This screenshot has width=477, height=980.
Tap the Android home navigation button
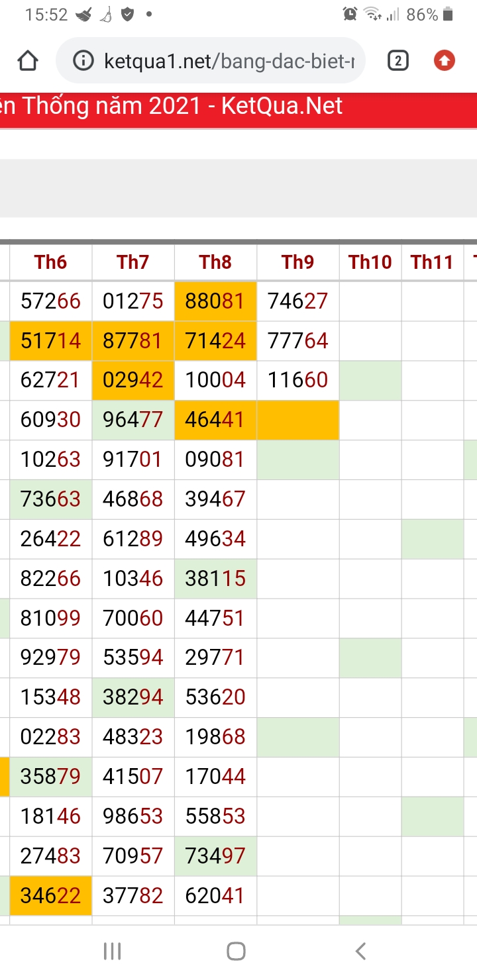tap(237, 952)
